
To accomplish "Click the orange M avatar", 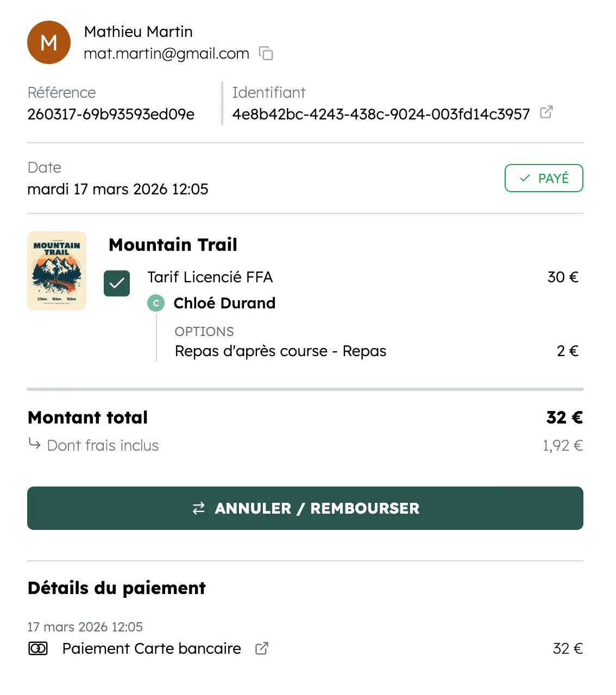I will click(49, 42).
